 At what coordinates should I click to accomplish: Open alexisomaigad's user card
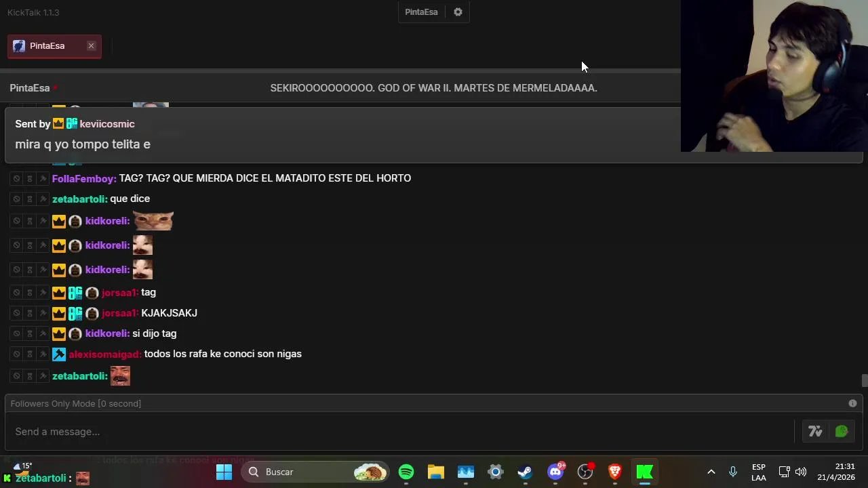click(104, 354)
